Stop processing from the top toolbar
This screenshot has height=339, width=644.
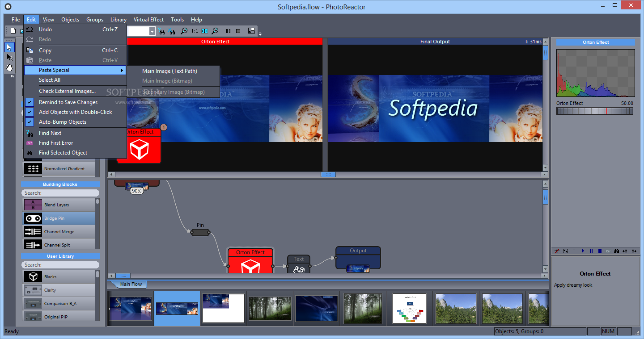(238, 31)
